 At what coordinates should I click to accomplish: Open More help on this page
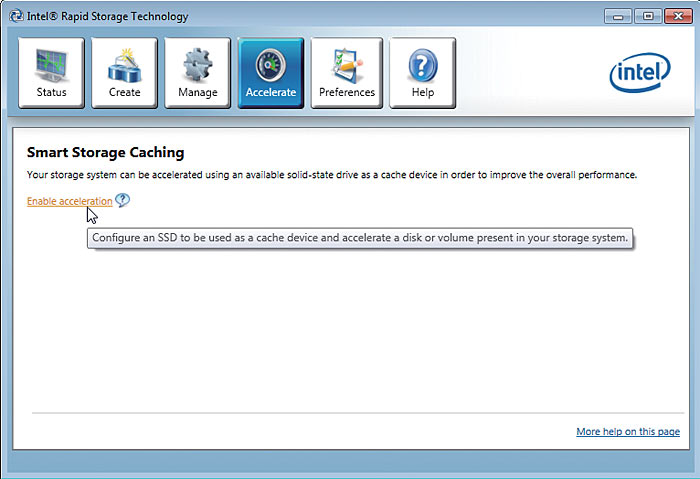click(628, 432)
